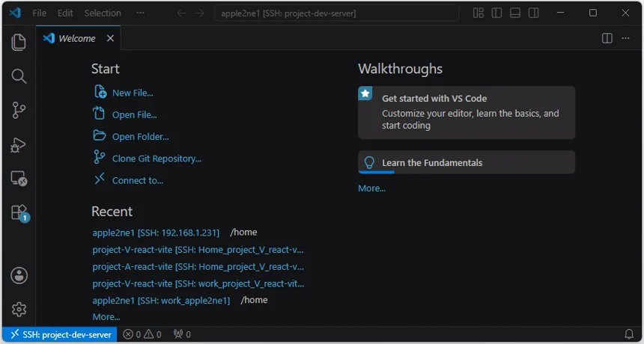
Task: Click the Connect to... link text
Action: pos(138,180)
